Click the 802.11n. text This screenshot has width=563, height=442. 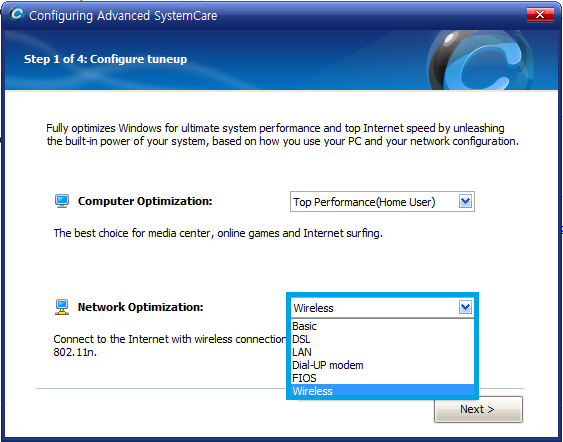coord(75,352)
